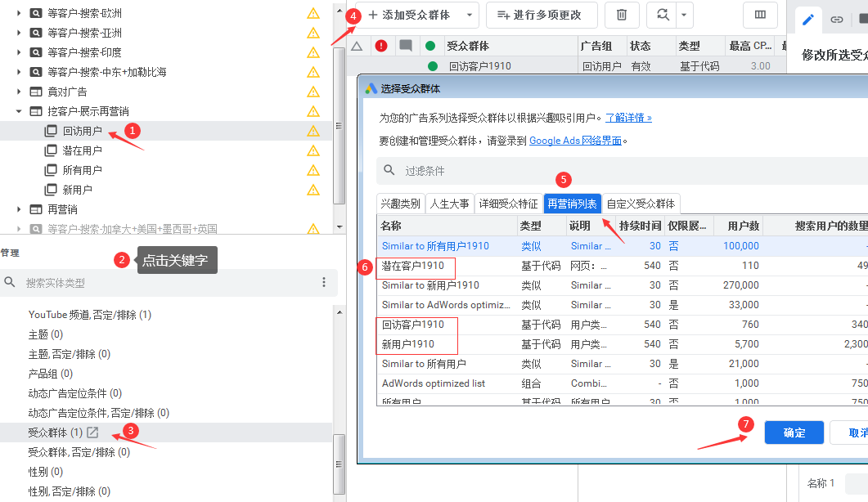Open the column view icon on the toolbar

tap(760, 15)
